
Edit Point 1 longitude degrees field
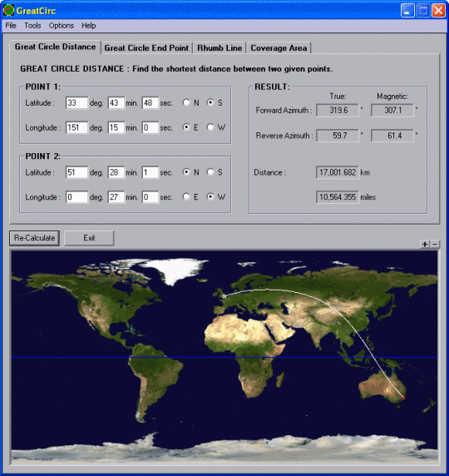click(x=76, y=127)
